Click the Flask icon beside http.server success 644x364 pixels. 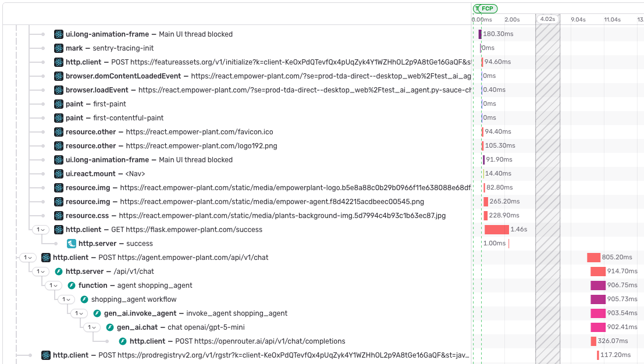pos(72,244)
